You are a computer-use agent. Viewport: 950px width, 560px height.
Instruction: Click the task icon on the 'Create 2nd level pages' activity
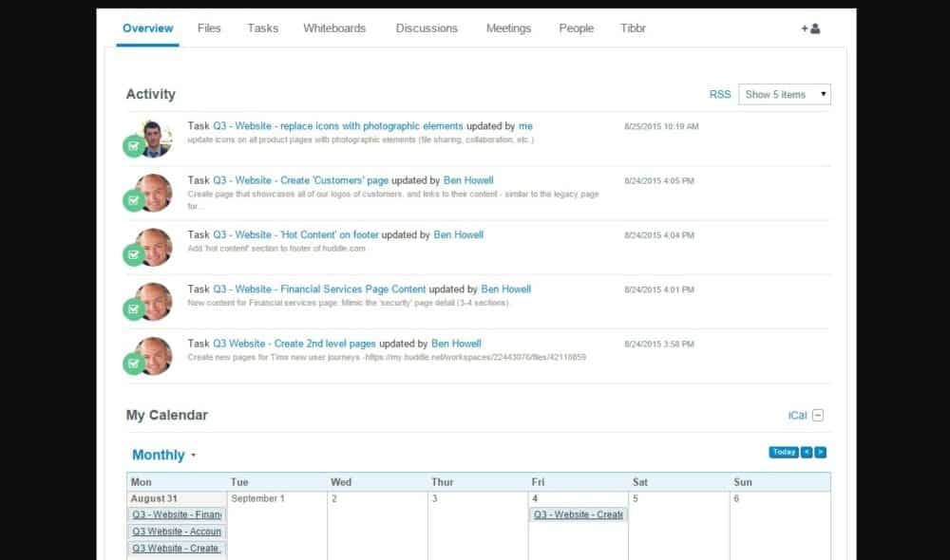(134, 364)
